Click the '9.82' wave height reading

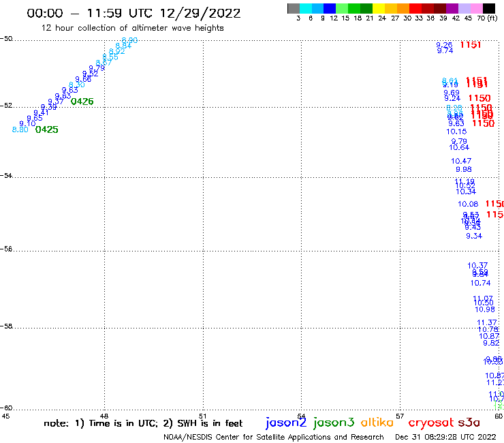[491, 343]
